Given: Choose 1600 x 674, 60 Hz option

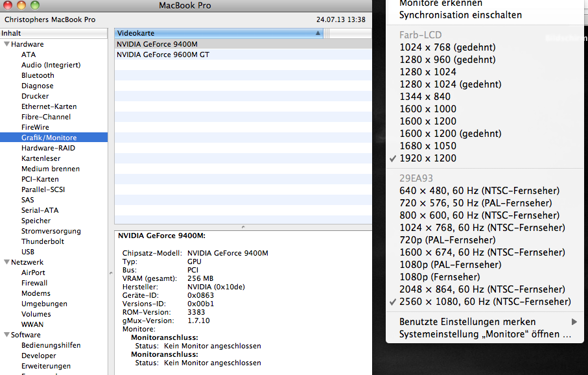Looking at the screenshot, I should pos(482,252).
